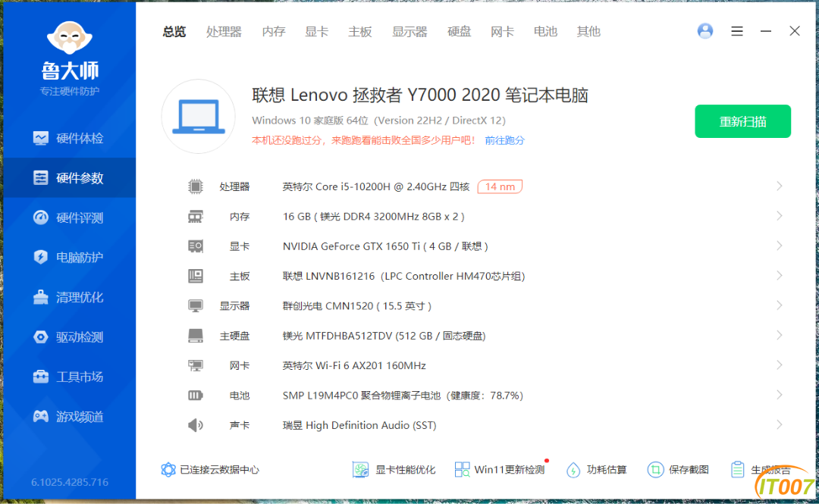The width and height of the screenshot is (819, 504).
Task: Open the 硬件体检 sidebar icon
Action: tap(41, 138)
